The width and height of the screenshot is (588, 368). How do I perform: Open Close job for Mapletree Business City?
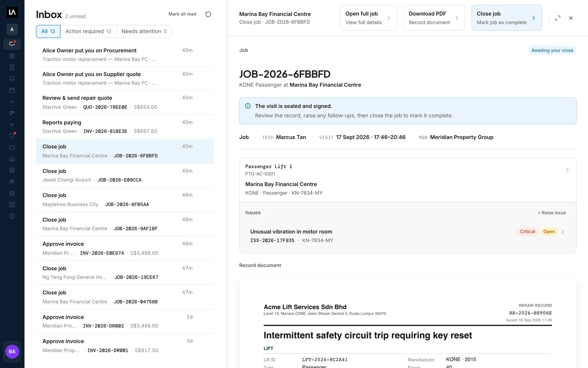click(125, 200)
